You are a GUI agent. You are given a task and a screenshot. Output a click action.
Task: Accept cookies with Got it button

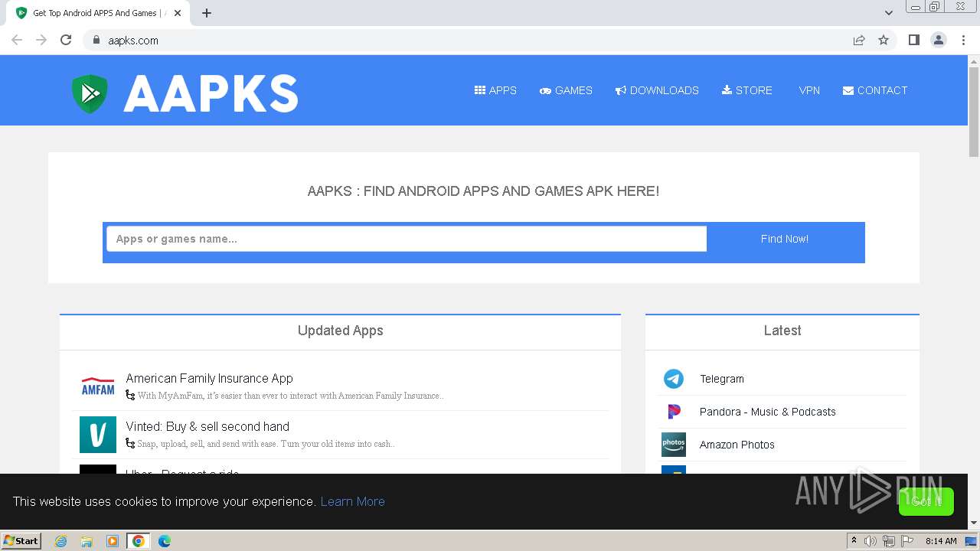pyautogui.click(x=926, y=501)
